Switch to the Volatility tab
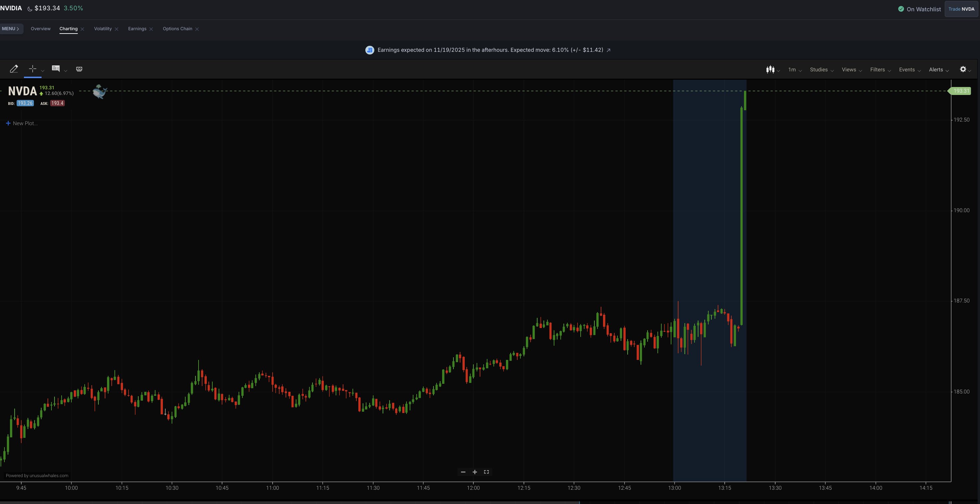 pos(103,29)
